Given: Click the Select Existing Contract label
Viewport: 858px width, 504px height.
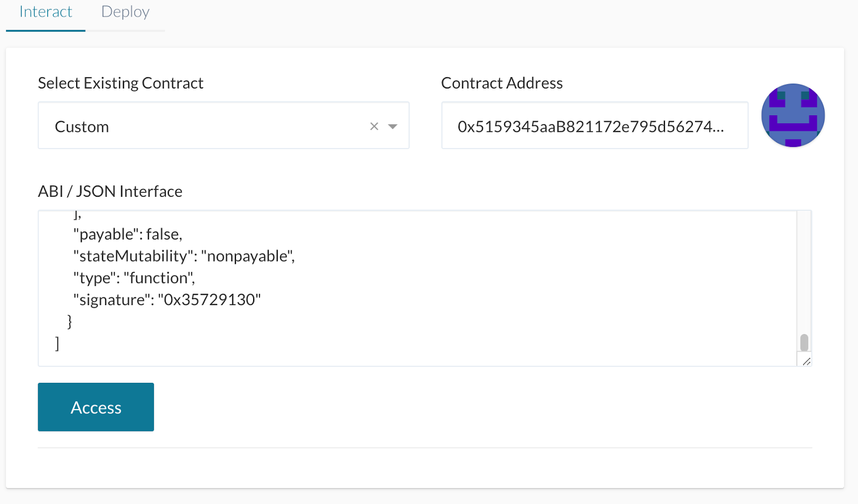Looking at the screenshot, I should pyautogui.click(x=121, y=83).
